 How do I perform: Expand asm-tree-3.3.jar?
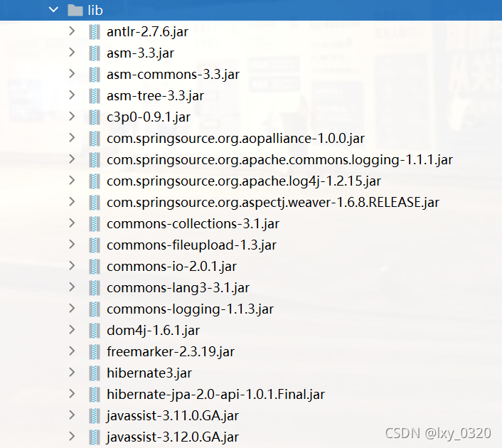click(x=72, y=95)
